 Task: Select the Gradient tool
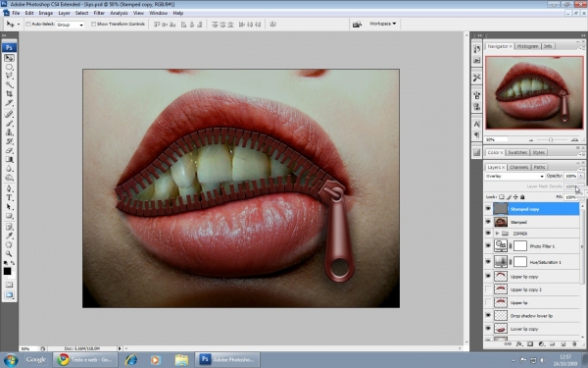[x=9, y=160]
